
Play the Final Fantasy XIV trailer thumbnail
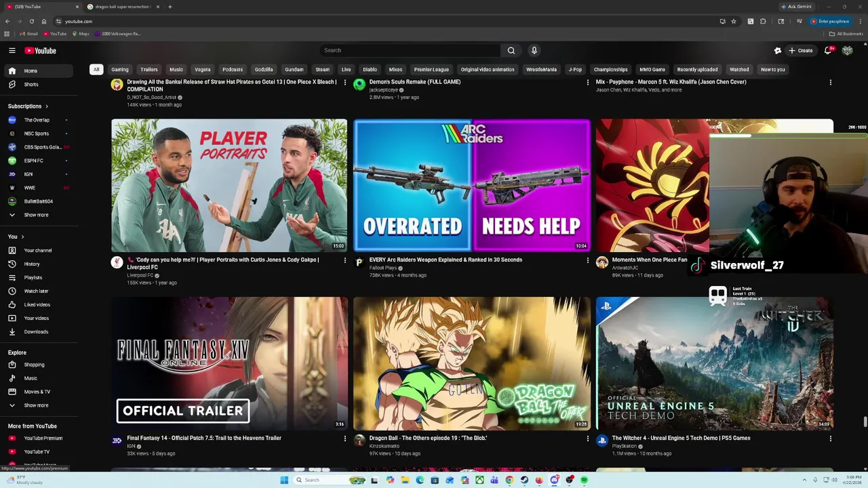pos(229,363)
